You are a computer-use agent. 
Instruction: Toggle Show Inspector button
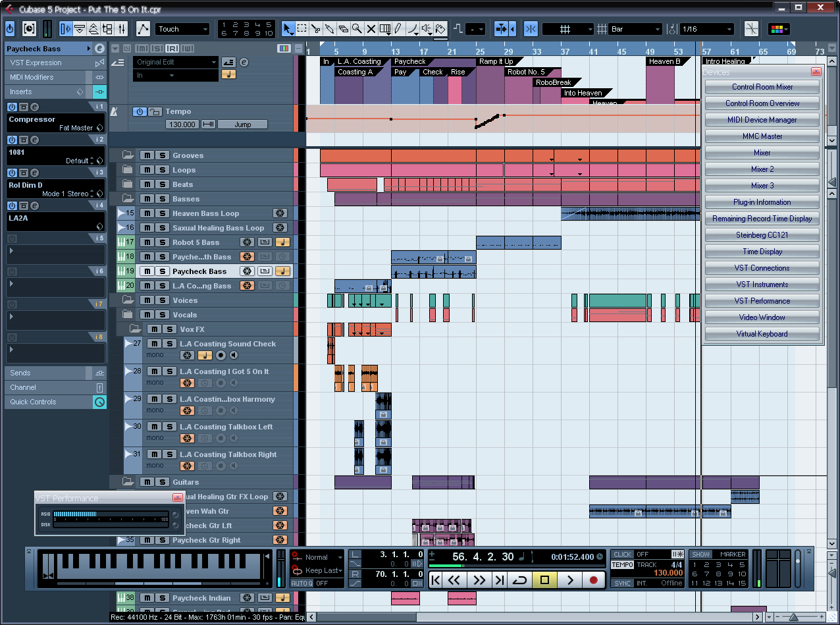66,29
